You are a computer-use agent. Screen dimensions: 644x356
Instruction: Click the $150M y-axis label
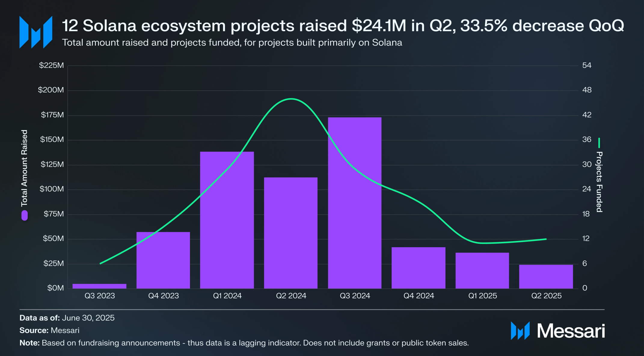point(52,140)
